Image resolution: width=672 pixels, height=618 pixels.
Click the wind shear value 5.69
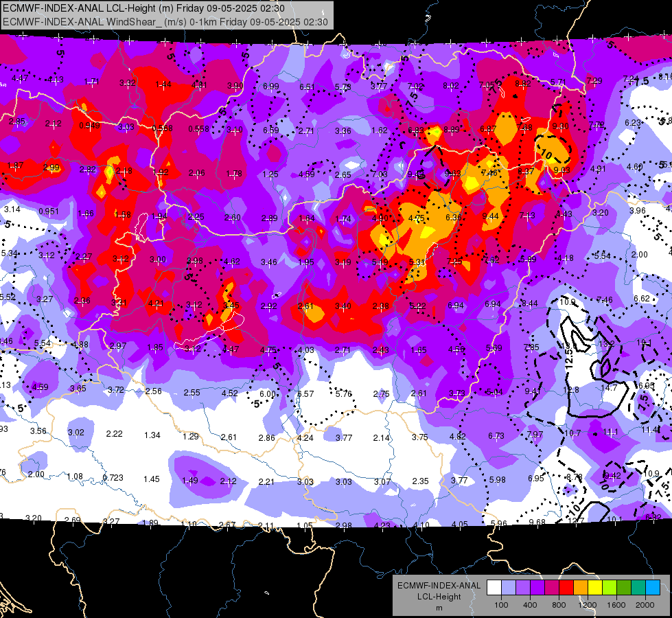point(494,348)
